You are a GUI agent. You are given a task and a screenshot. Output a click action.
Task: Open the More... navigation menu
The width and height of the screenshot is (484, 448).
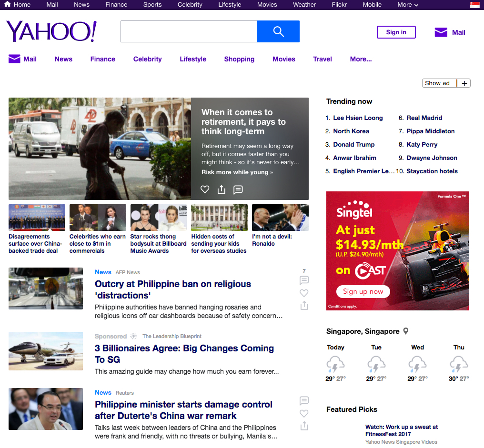click(x=361, y=59)
